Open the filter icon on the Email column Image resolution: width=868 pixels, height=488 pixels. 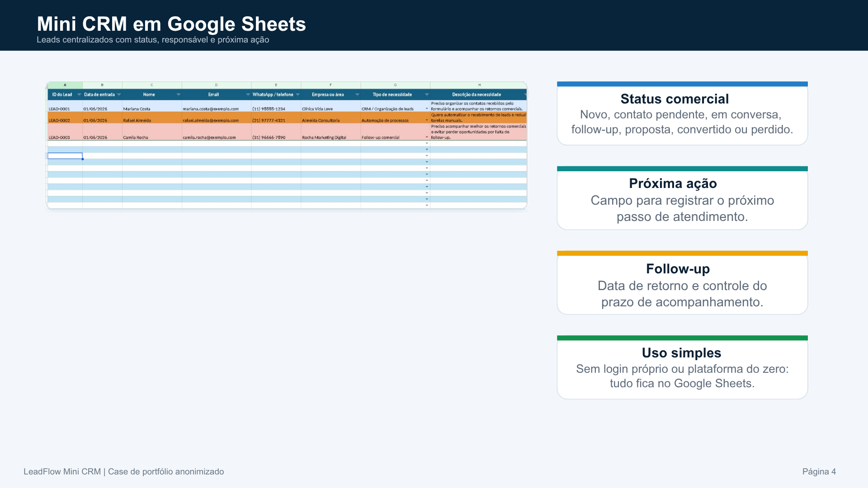[x=248, y=95]
